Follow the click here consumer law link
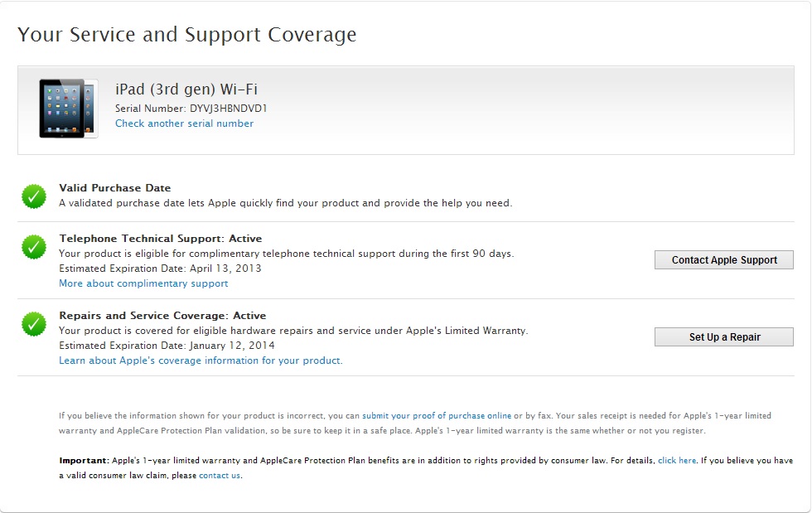 tap(677, 460)
